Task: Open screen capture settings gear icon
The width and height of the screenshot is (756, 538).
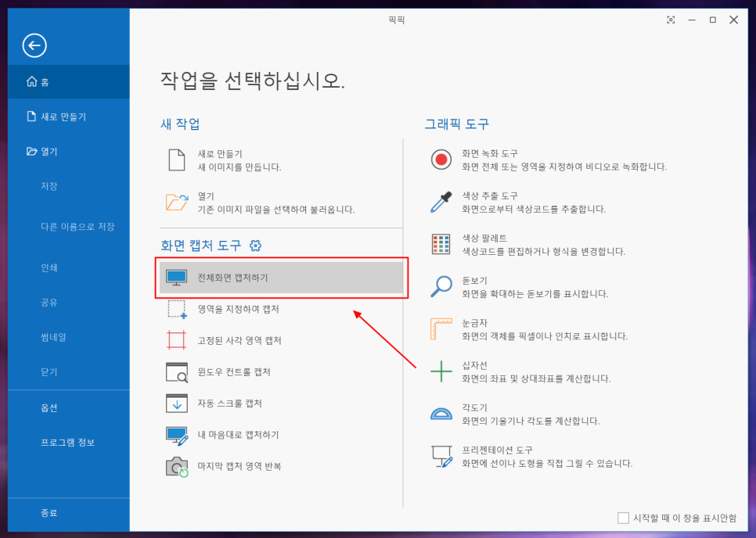Action: tap(256, 246)
